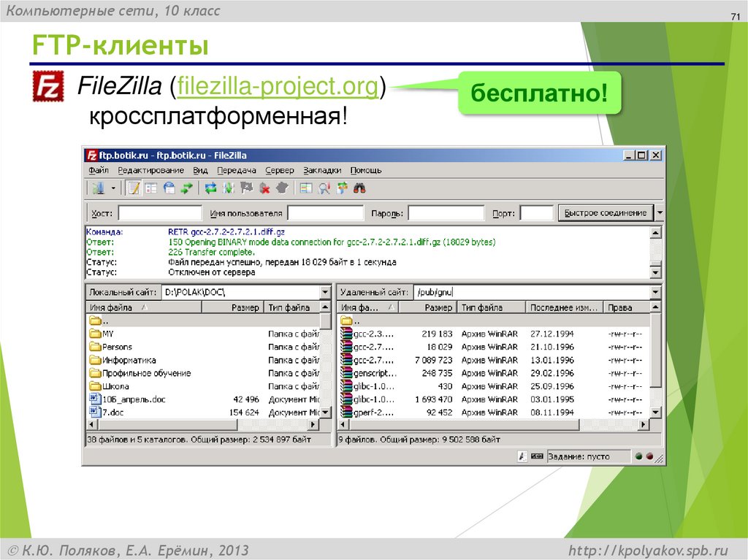
Task: Click remote list vertical scroll down arrow
Action: 656,412
